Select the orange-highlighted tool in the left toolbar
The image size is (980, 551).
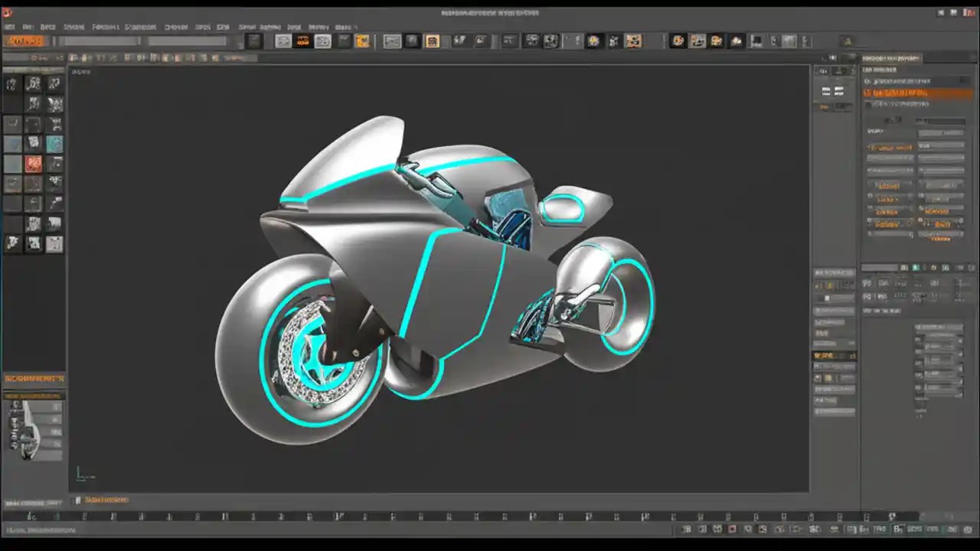32,163
